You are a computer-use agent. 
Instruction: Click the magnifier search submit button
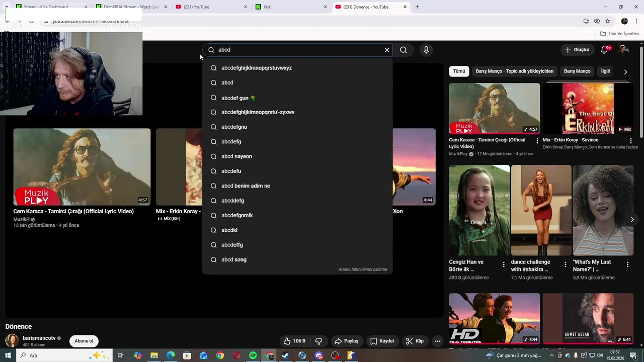click(404, 50)
